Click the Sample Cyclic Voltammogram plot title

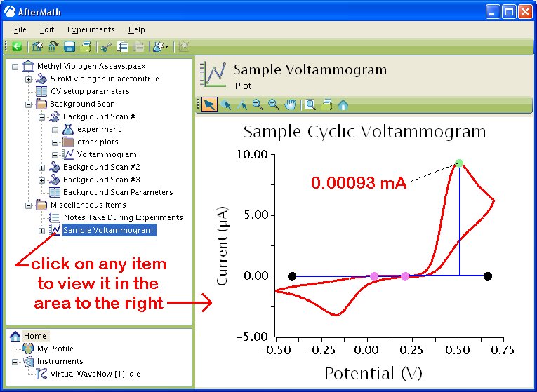pos(365,132)
